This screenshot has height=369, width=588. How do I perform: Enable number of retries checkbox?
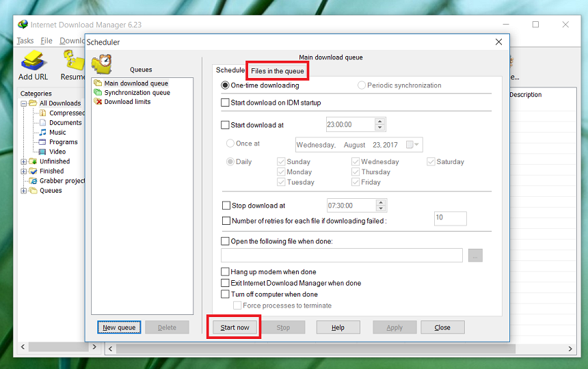226,221
